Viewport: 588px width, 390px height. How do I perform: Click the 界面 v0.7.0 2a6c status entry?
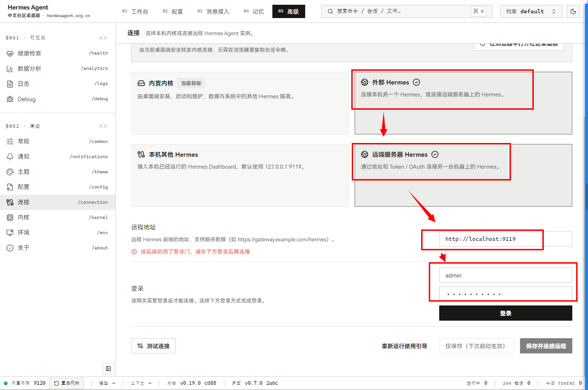pyautogui.click(x=255, y=383)
